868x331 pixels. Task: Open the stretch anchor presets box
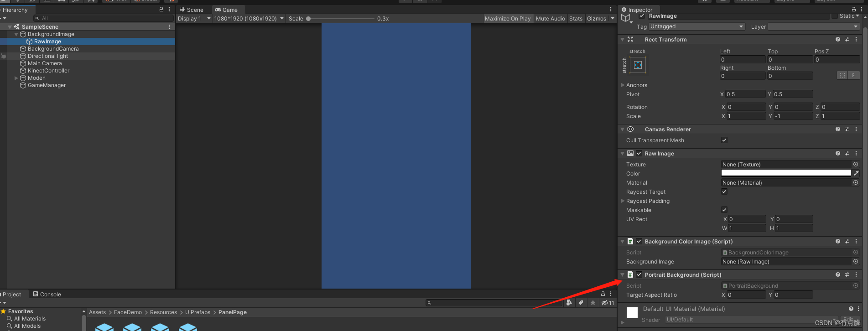pos(638,65)
